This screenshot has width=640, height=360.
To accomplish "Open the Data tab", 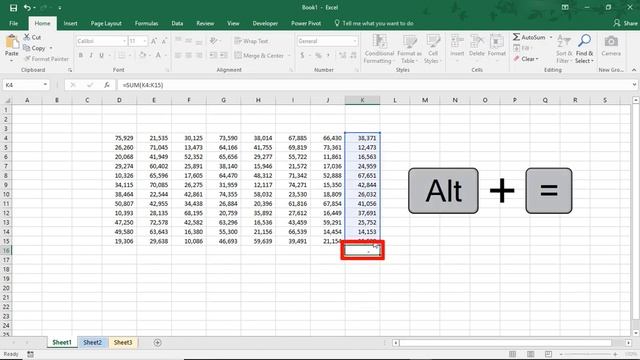I will 177,23.
